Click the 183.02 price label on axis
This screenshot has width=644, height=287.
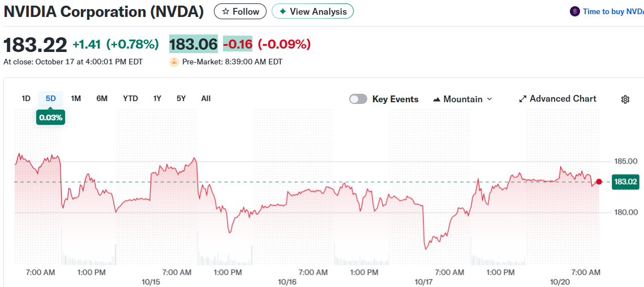click(x=625, y=182)
